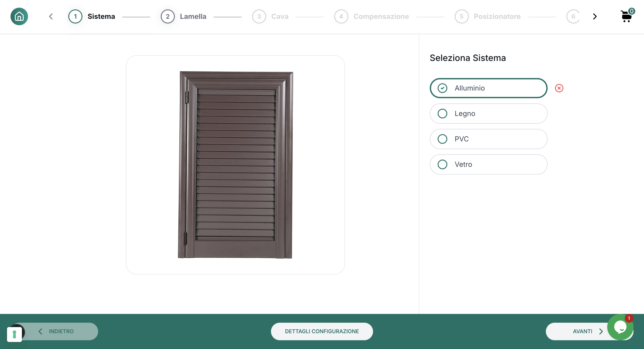Viewport: 644px width, 349px height.
Task: Click the INDIETRO button
Action: (x=61, y=331)
